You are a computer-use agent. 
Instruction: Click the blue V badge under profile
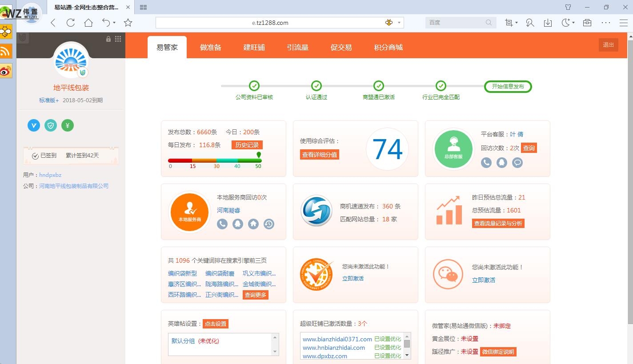point(34,126)
